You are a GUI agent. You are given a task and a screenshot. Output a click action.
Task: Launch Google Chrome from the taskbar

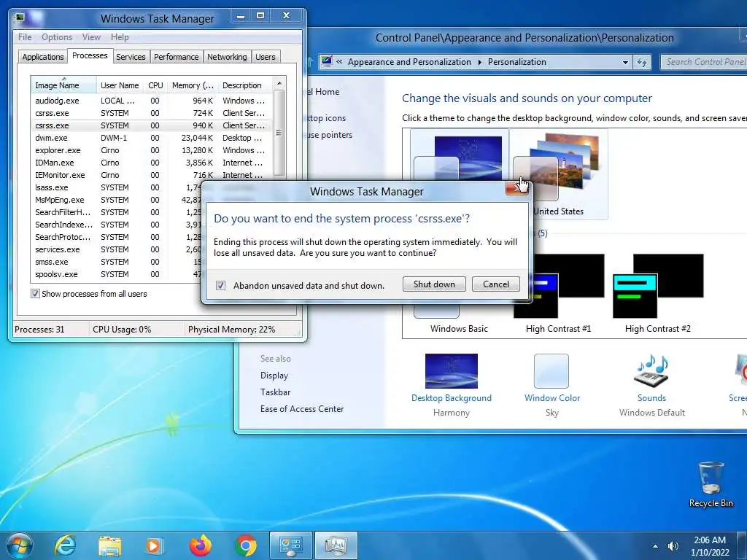(x=245, y=545)
